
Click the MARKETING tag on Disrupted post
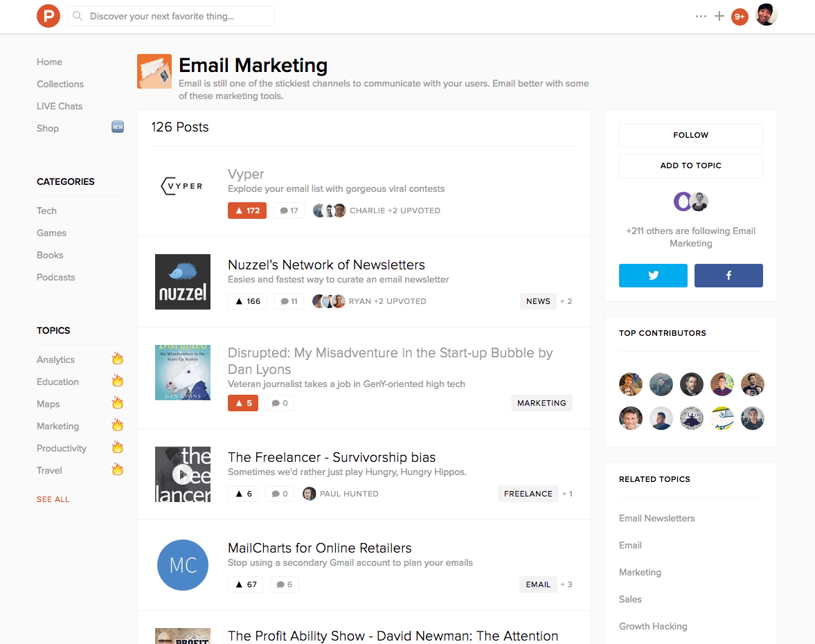point(541,403)
